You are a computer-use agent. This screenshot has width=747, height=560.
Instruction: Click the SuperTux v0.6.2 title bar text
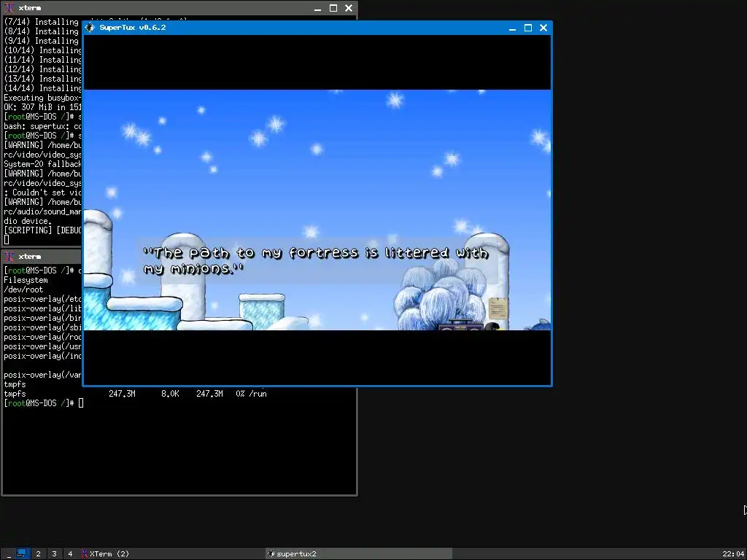[x=133, y=28]
